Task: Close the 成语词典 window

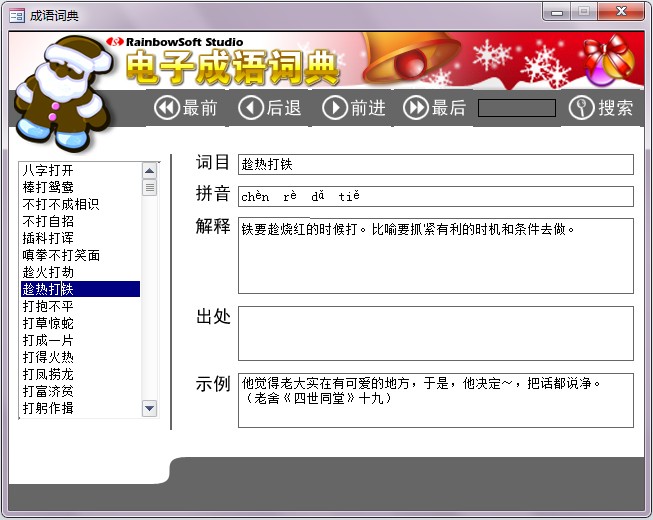Action: point(621,12)
